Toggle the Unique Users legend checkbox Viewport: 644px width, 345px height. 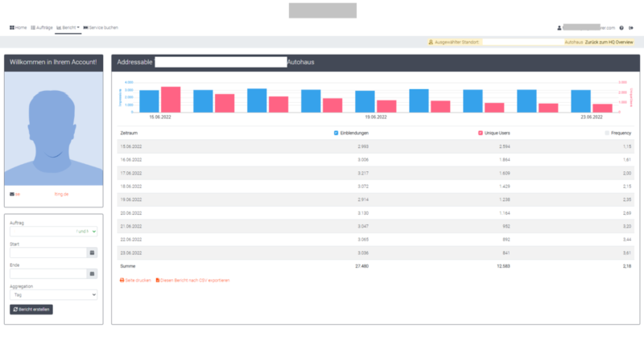coord(480,133)
